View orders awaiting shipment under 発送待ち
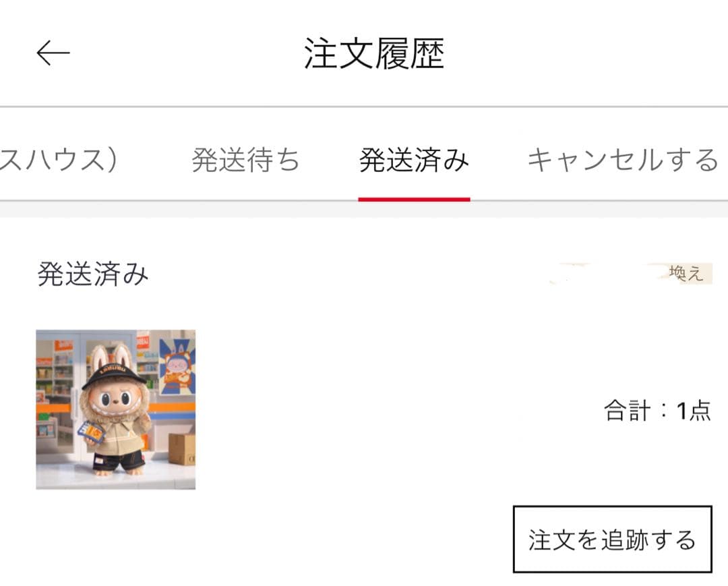The image size is (728, 586). tap(245, 160)
